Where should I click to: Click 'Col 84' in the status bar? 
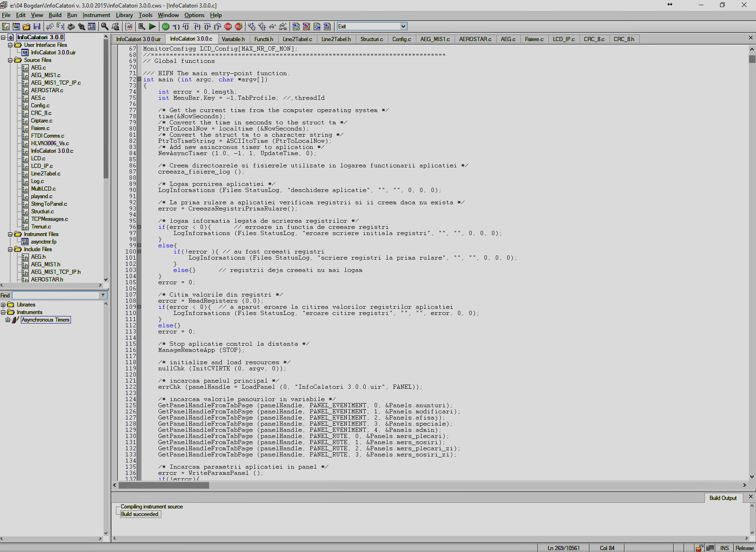tap(607, 548)
